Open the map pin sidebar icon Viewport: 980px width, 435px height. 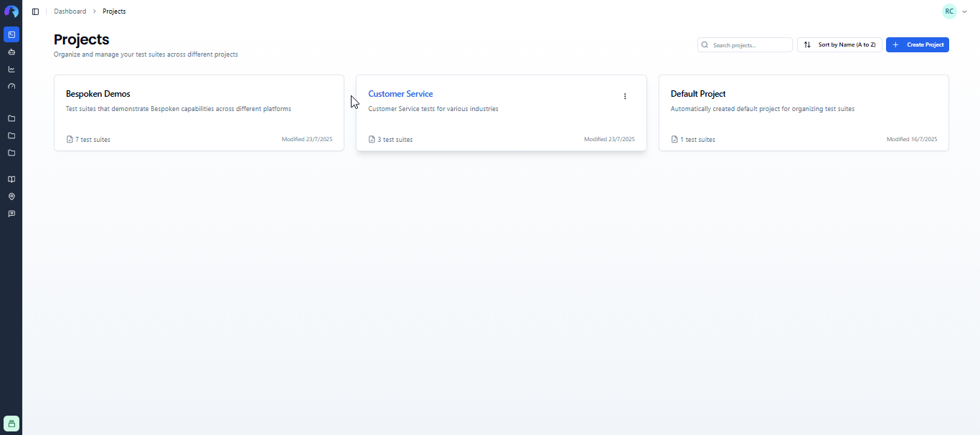point(11,196)
